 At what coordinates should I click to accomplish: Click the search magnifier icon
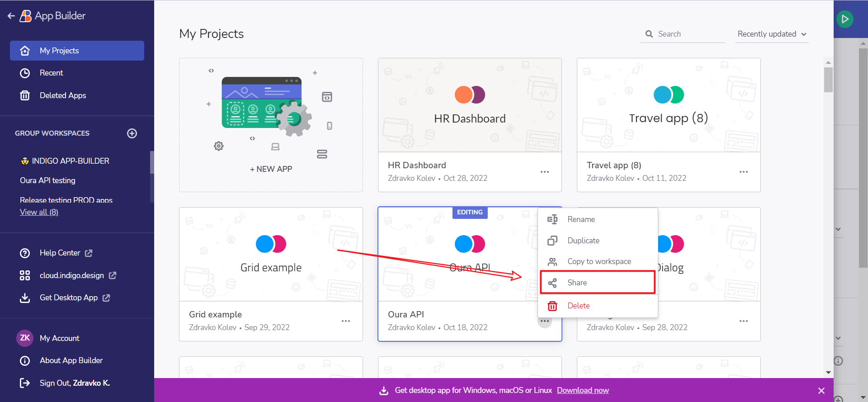coord(649,34)
